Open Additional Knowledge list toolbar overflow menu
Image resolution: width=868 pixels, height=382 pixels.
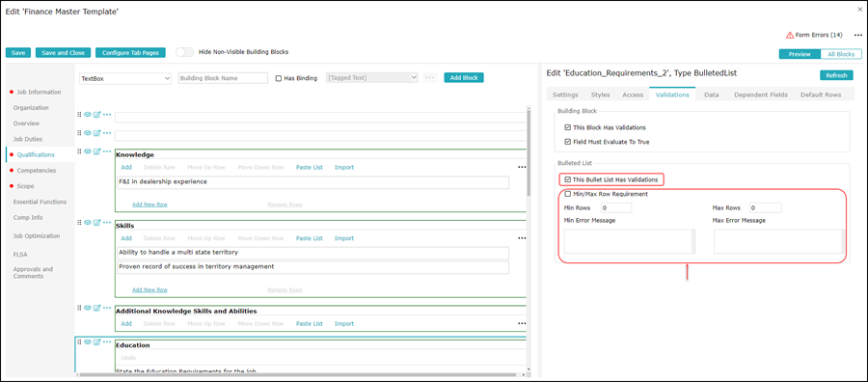coord(522,323)
